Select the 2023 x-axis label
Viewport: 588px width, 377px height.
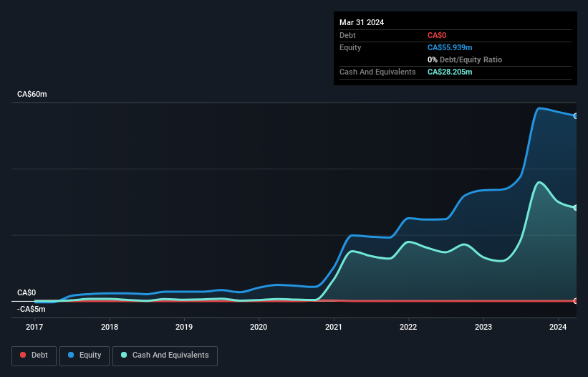(483, 327)
